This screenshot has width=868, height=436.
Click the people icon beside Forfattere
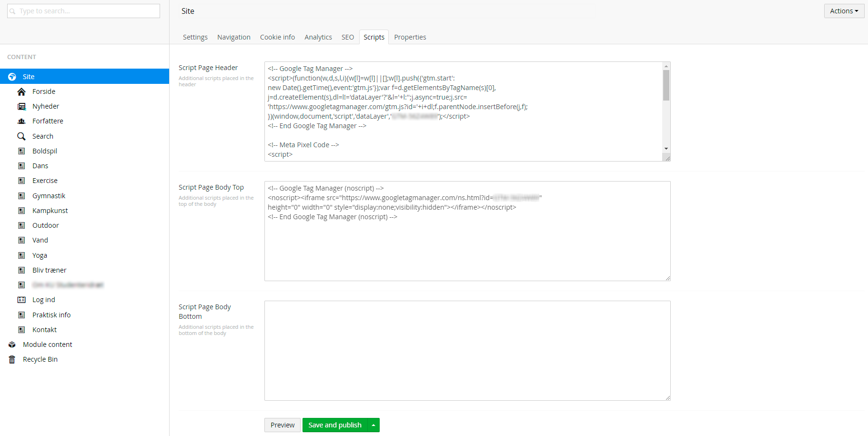[x=21, y=121]
